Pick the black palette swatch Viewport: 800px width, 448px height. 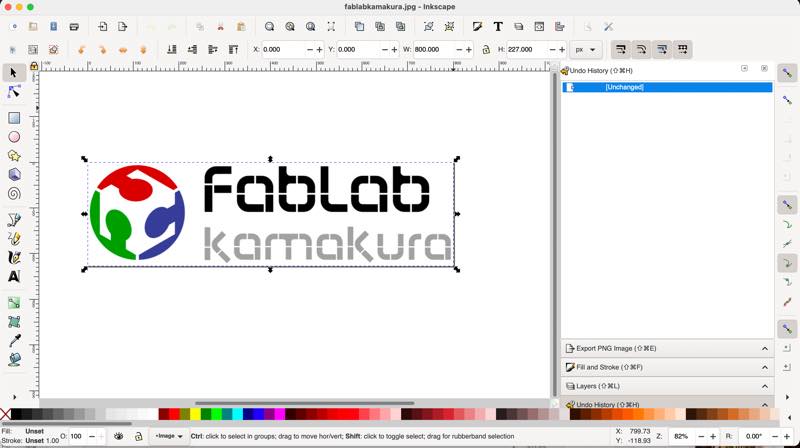pyautogui.click(x=16, y=413)
